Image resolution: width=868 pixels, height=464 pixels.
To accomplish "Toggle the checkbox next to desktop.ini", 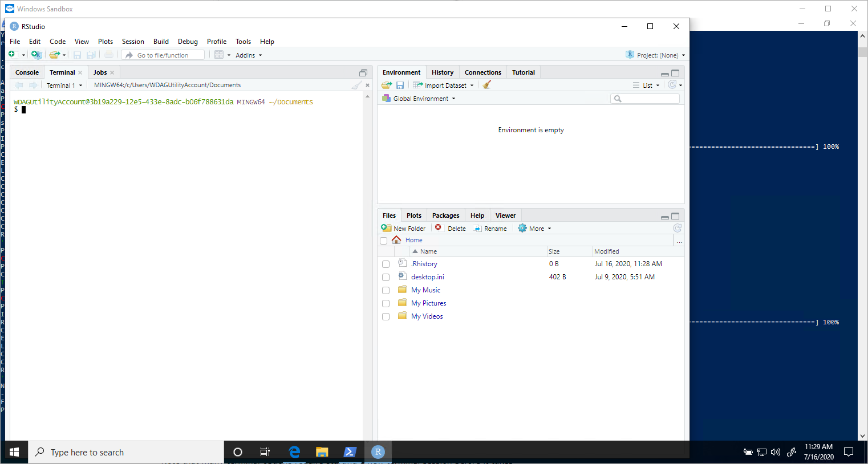I will [386, 277].
